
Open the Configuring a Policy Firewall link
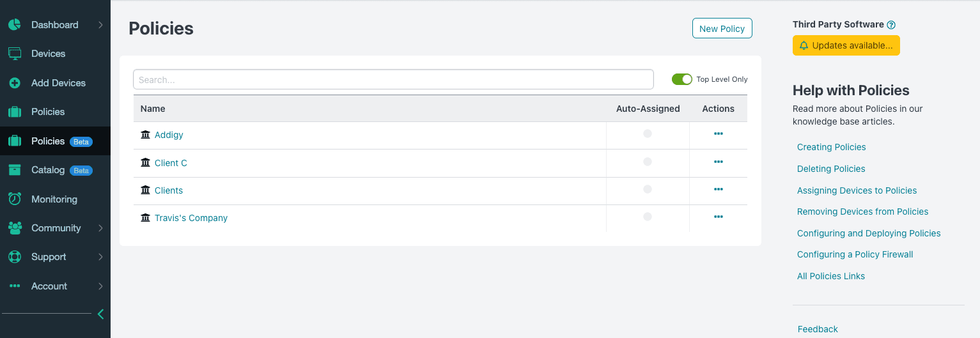click(x=855, y=254)
